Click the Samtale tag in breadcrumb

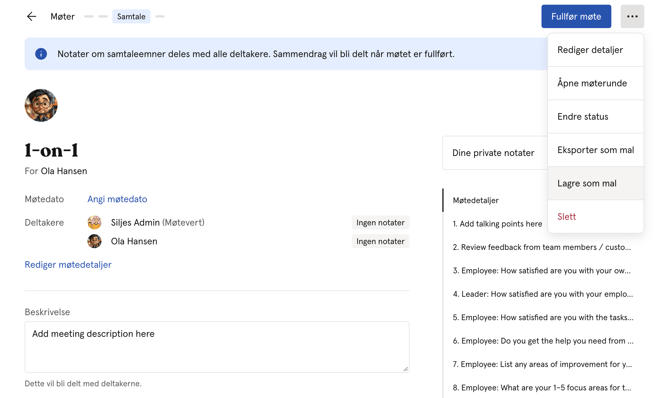131,17
